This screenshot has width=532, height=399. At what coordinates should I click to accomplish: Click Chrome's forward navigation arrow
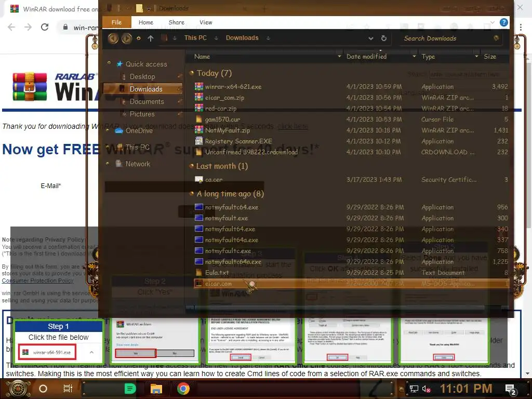pos(28,27)
